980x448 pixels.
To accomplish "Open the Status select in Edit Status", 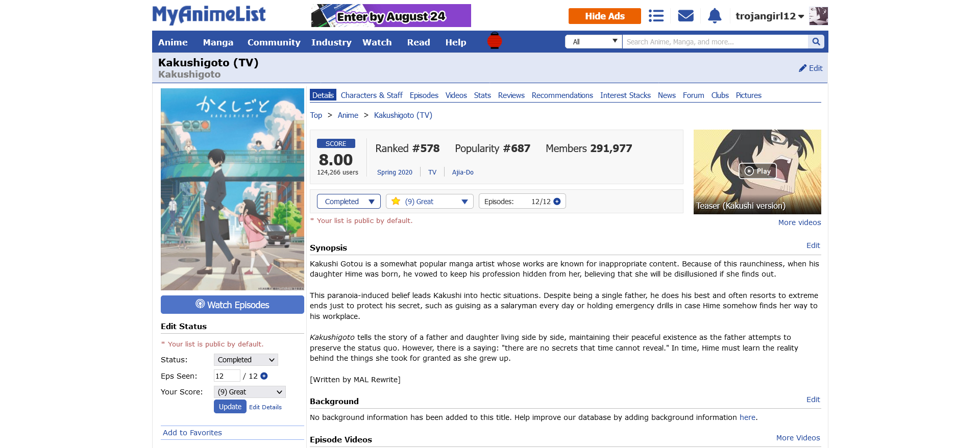I will (x=246, y=360).
